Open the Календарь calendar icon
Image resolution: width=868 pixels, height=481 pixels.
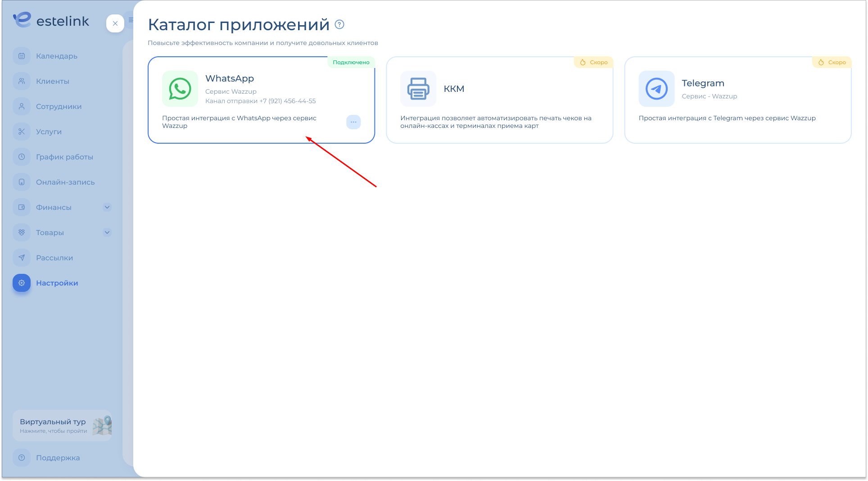point(22,56)
